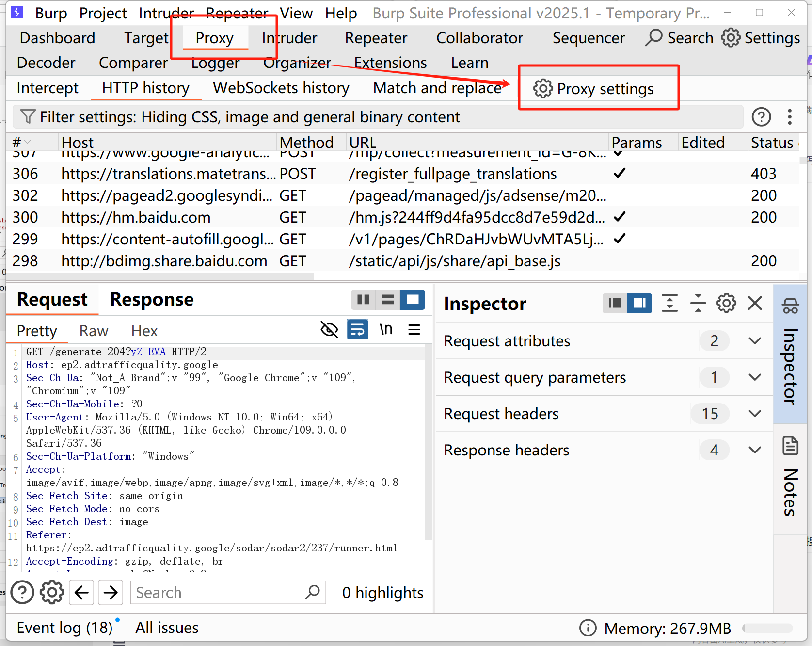The height and width of the screenshot is (646, 812).
Task: Open the Intercept sub-tab
Action: tap(47, 88)
